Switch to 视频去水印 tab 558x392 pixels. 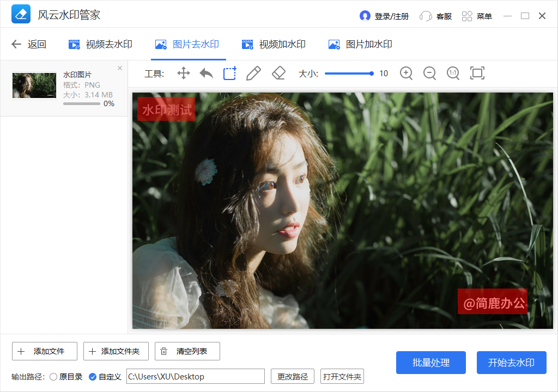pos(100,45)
